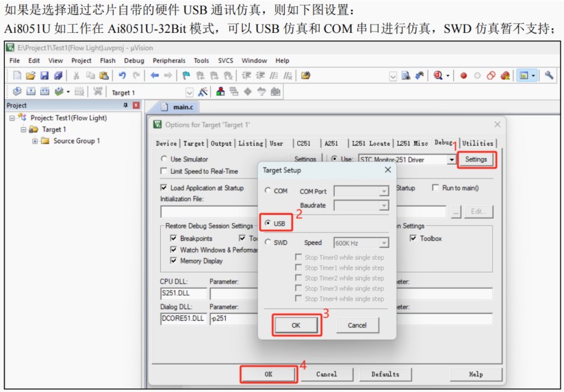Toggle the Memory Display checkbox
Image resolution: width=564 pixels, height=392 pixels.
(173, 261)
